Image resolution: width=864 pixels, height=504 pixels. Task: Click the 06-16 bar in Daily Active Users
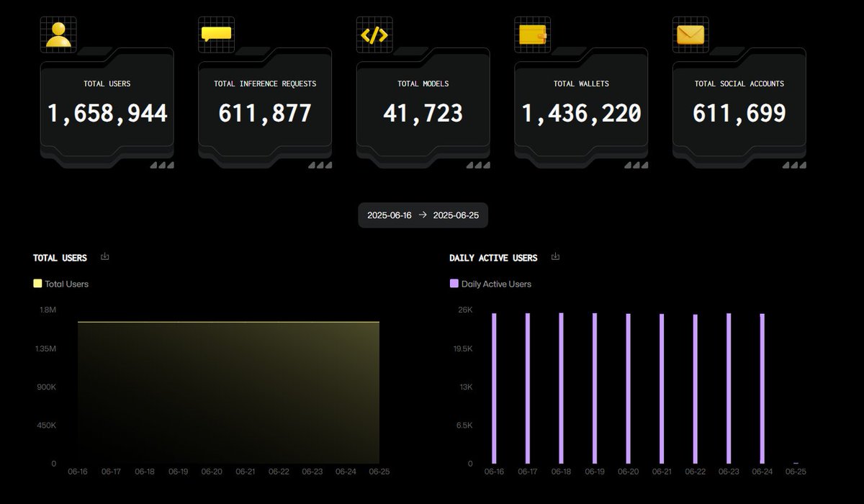click(494, 388)
